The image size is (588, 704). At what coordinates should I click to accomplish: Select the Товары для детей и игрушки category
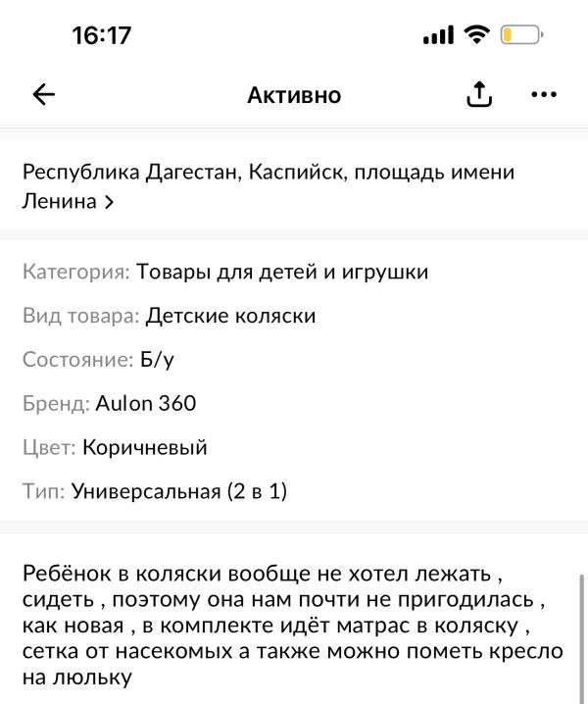click(x=282, y=272)
